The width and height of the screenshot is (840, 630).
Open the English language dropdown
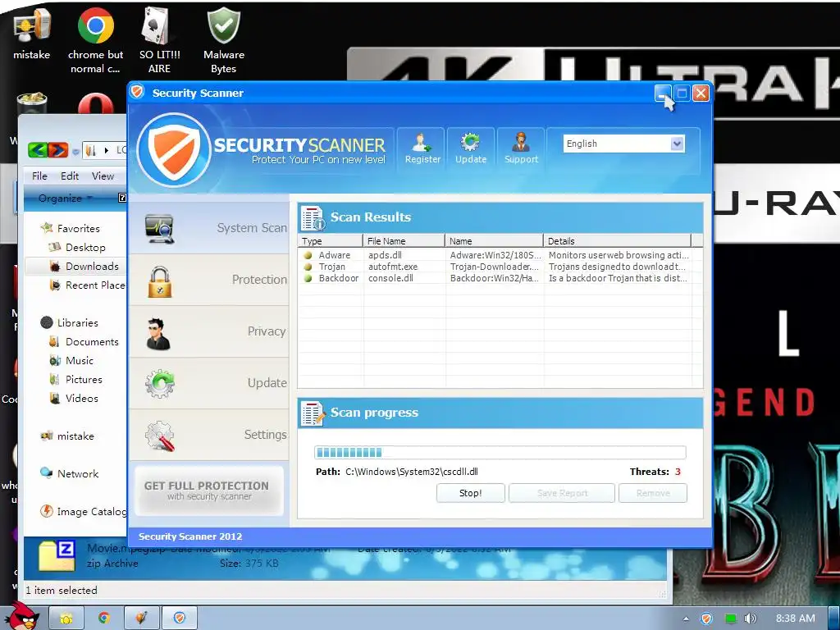(677, 144)
